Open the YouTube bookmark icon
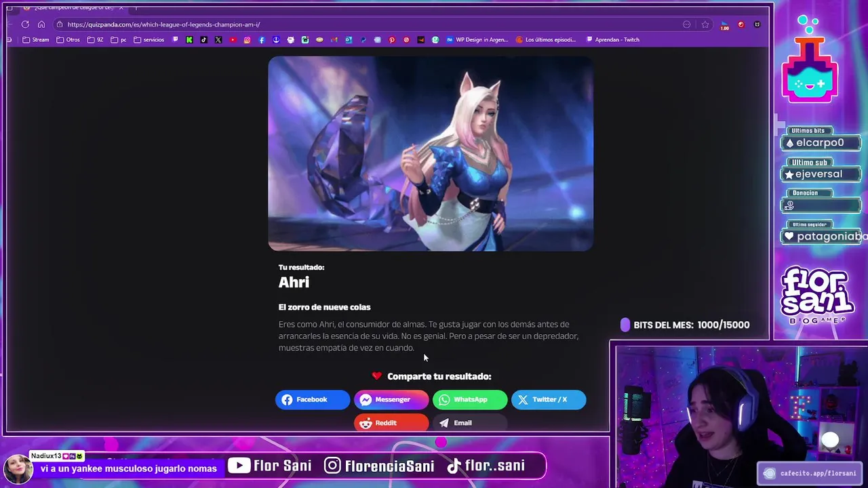The height and width of the screenshot is (488, 868). [233, 39]
